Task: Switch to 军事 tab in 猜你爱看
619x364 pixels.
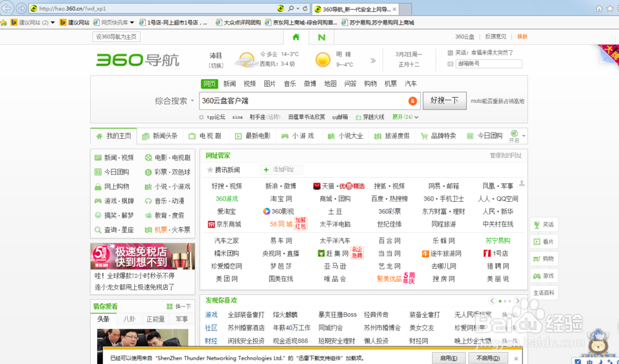Action: 181,319
